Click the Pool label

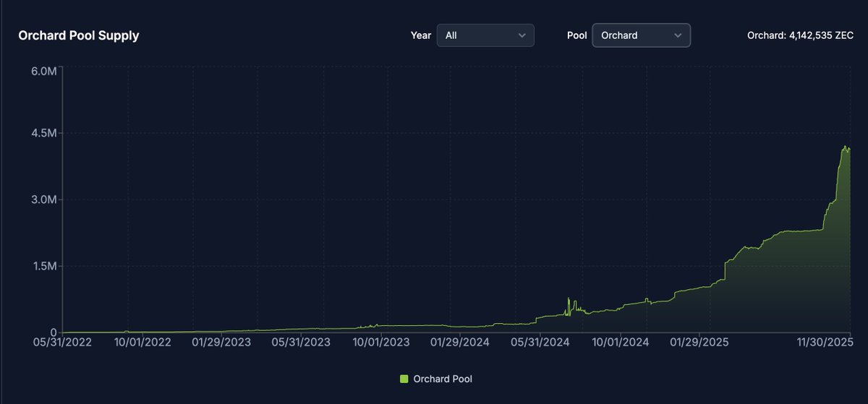[x=577, y=35]
